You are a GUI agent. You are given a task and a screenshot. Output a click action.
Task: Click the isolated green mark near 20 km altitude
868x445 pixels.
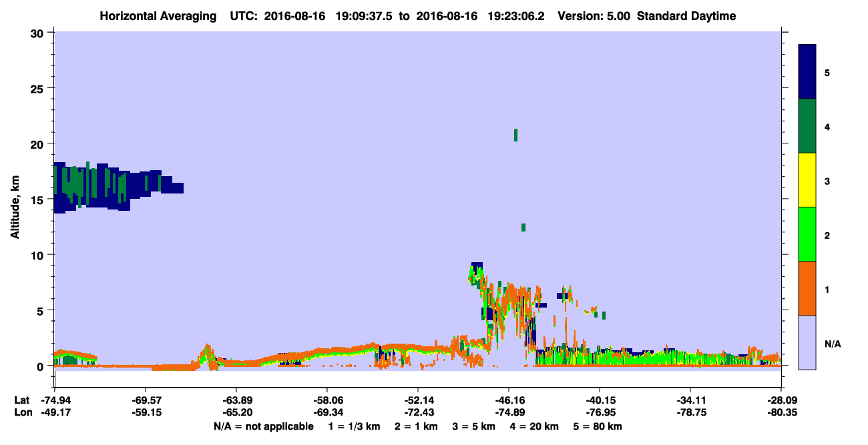[516, 135]
